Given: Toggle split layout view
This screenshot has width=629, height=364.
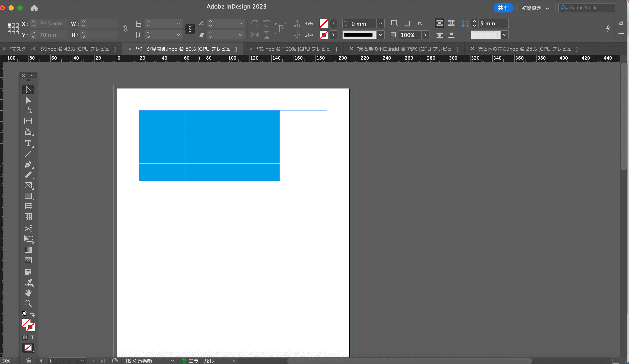Looking at the screenshot, I should 616,361.
